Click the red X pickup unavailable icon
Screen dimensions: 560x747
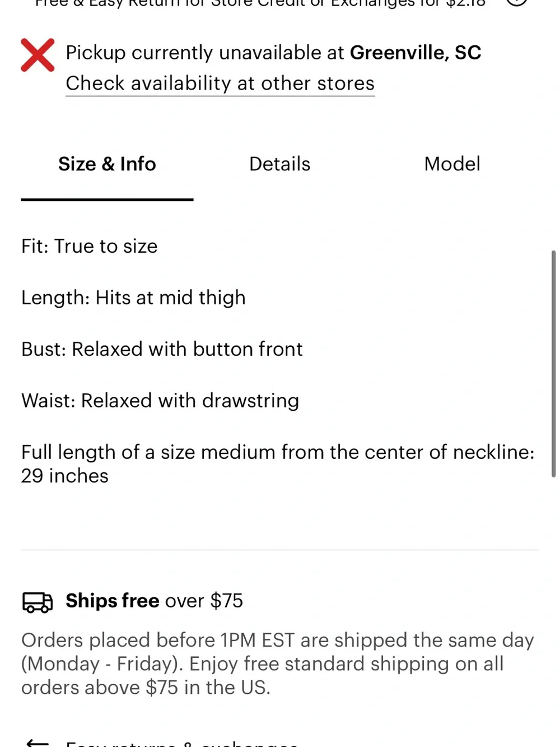pos(38,55)
